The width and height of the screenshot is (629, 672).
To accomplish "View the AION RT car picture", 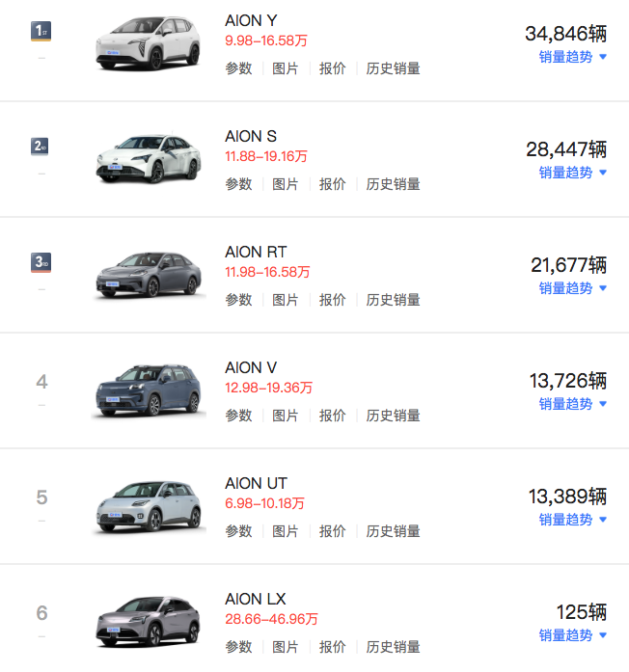I will pyautogui.click(x=149, y=274).
